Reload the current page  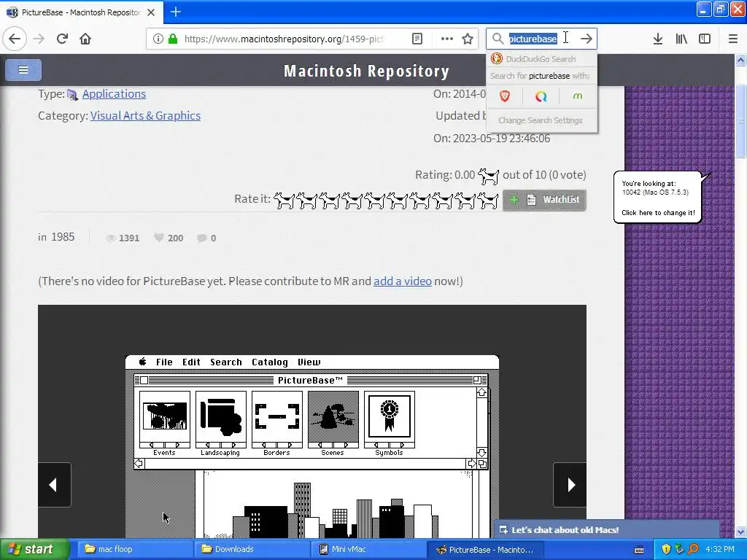[x=62, y=39]
